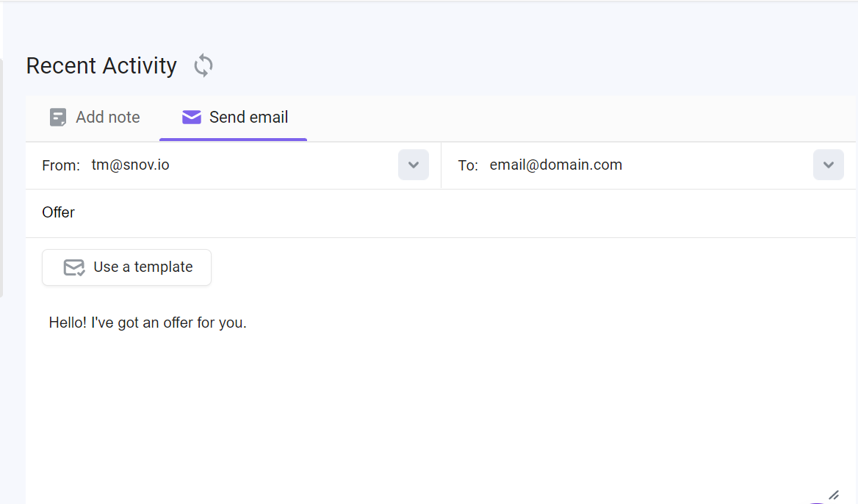Click the To: label

[x=468, y=166]
